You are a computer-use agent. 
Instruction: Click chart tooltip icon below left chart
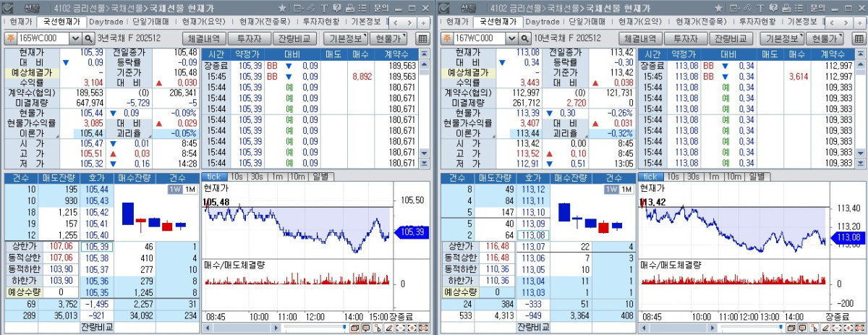(x=366, y=328)
